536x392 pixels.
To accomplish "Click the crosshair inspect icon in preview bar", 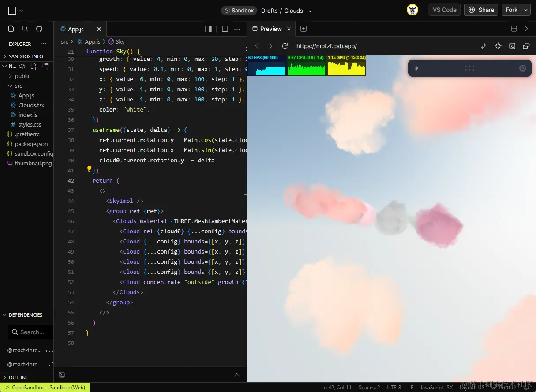I will 498,46.
